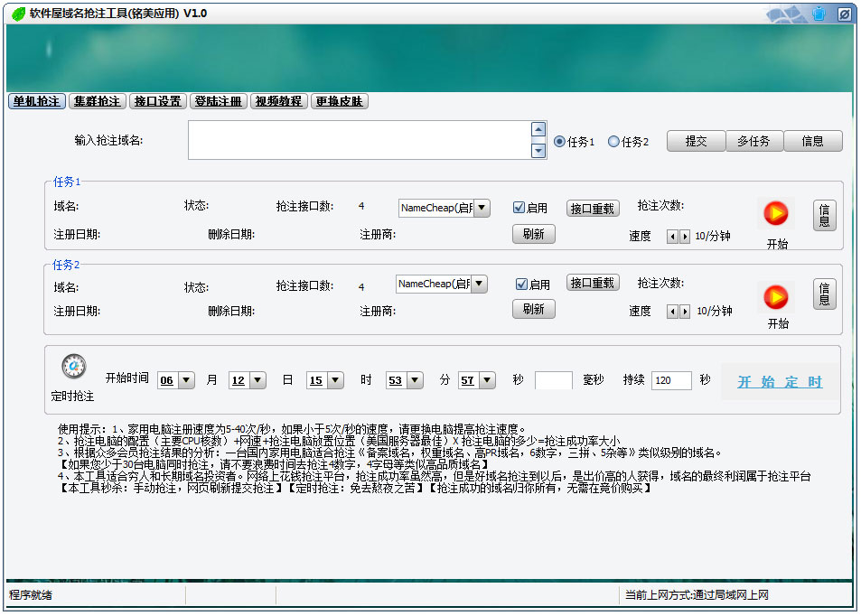861x616 pixels.
Task: Click the milliseconds input field
Action: [x=553, y=380]
